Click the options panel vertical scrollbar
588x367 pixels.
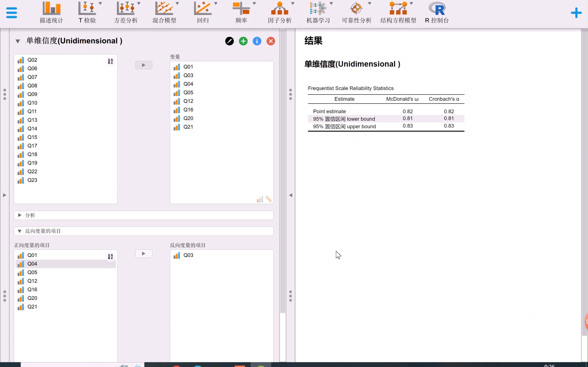coord(283,170)
